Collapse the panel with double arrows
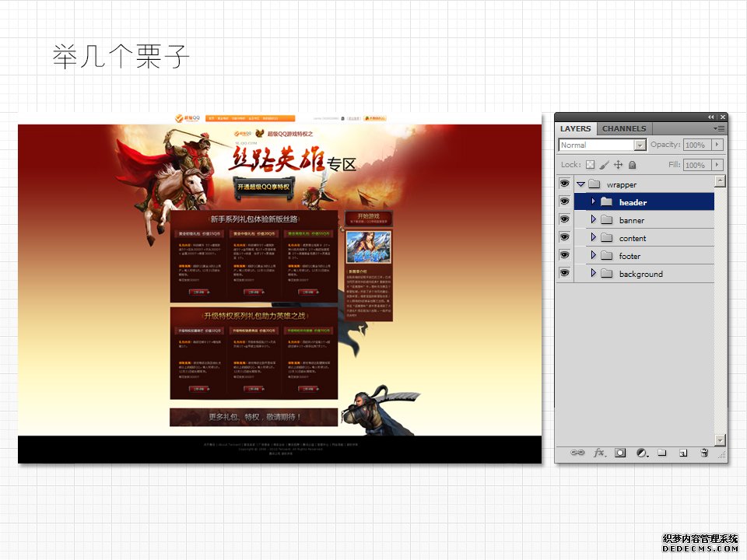This screenshot has width=747, height=560. point(710,117)
